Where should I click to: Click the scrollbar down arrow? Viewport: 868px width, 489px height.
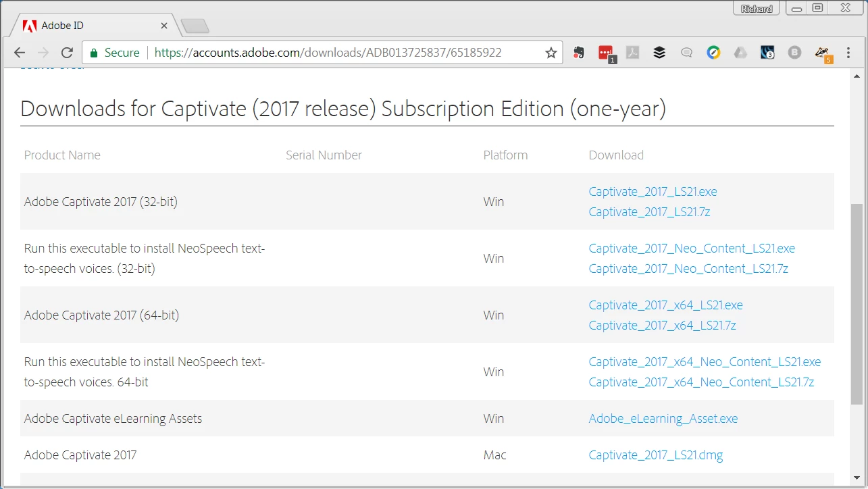[x=856, y=479]
